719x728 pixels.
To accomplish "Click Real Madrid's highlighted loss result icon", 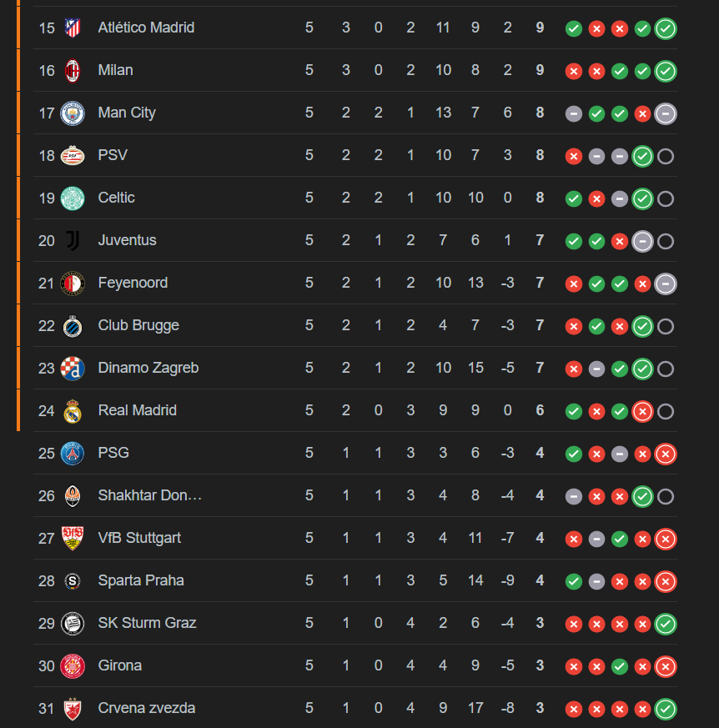I will tap(642, 411).
